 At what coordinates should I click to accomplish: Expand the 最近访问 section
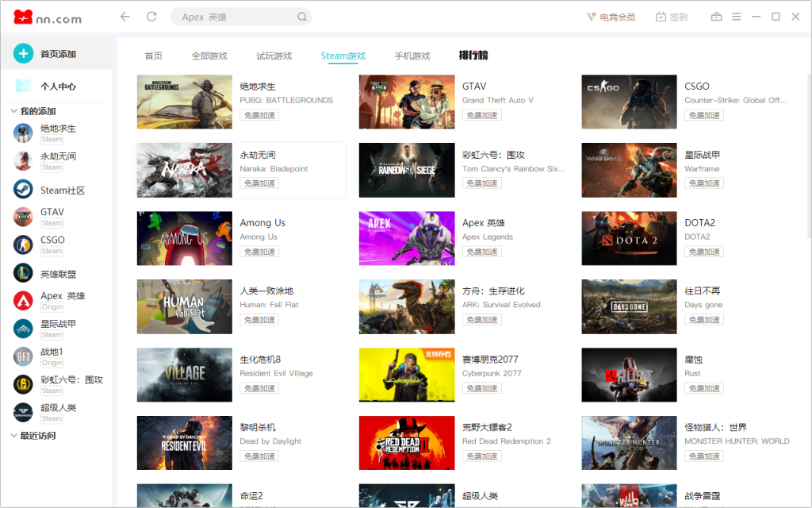coord(14,436)
